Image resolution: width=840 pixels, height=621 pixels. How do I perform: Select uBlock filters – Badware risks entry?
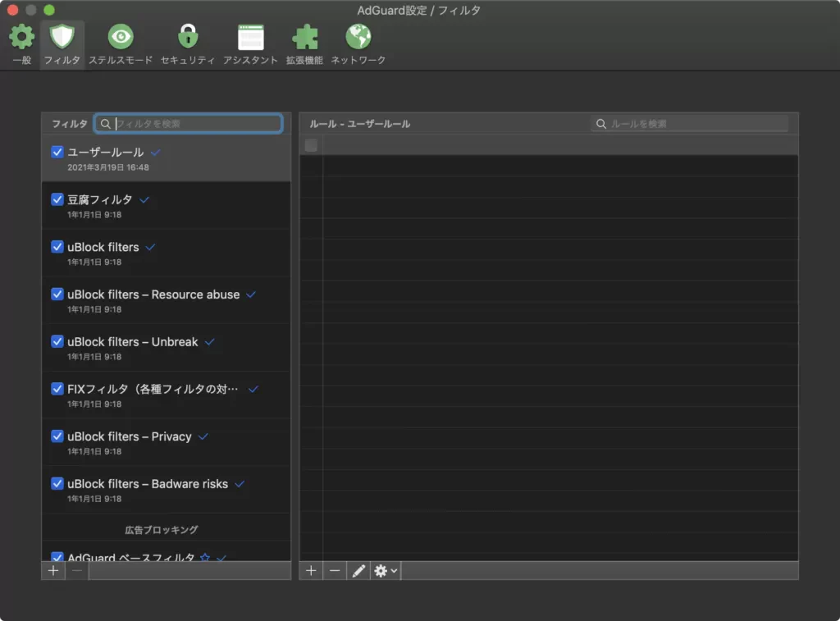(x=148, y=484)
